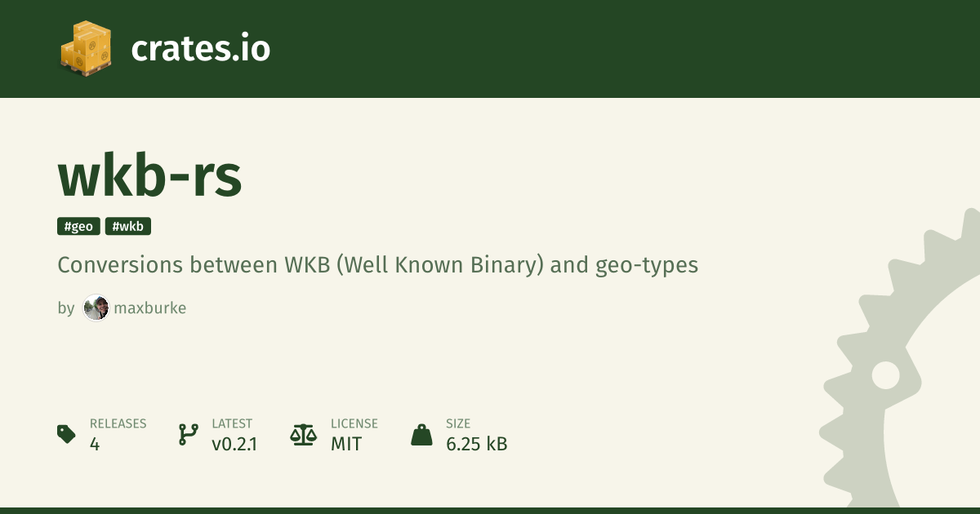Click the wkb-rs crate title
Image resolution: width=980 pixels, height=514 pixels.
coord(149,176)
